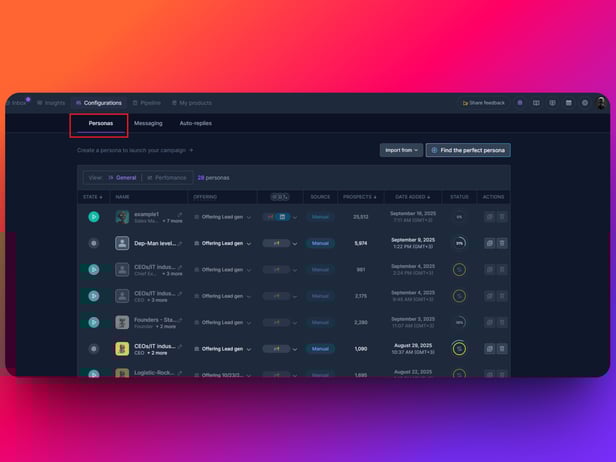Expand the offering dropdown for example1
Viewport: 616px width, 462px height.
click(249, 217)
